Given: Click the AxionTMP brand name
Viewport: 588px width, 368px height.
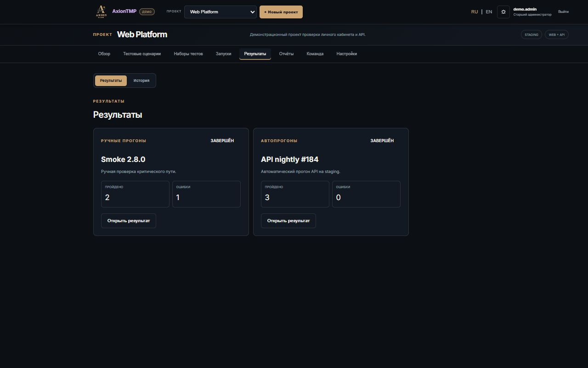Looking at the screenshot, I should [124, 11].
